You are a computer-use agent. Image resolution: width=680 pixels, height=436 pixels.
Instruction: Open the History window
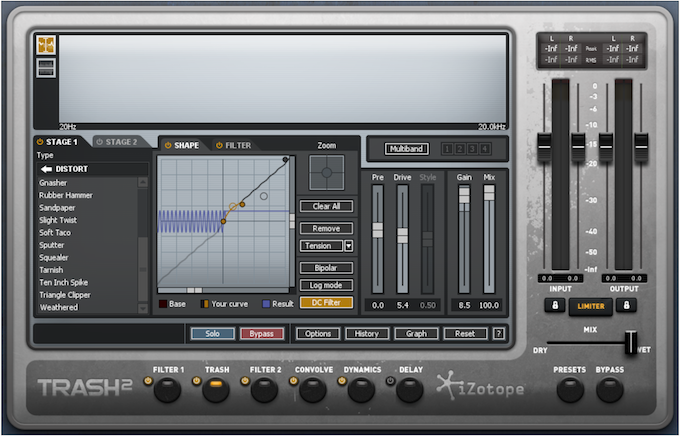tap(367, 334)
